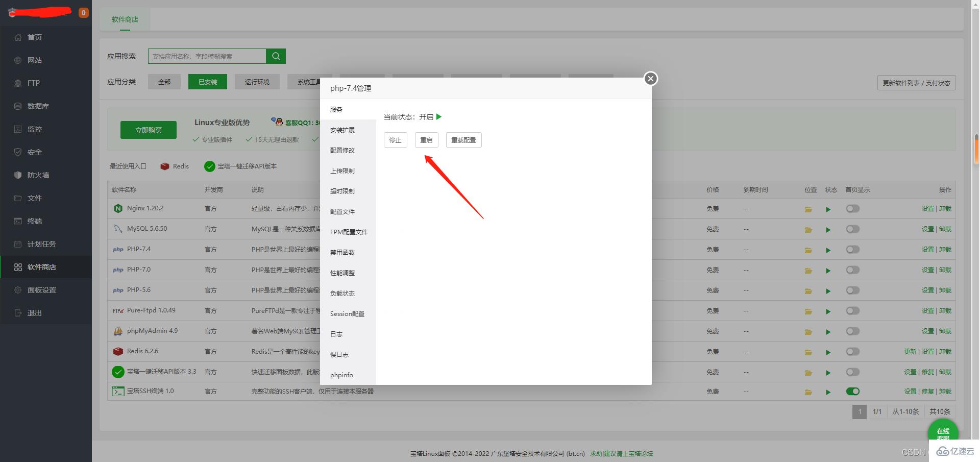Toggle homepage display for Redis 6.2.6
The width and height of the screenshot is (980, 462).
(852, 351)
